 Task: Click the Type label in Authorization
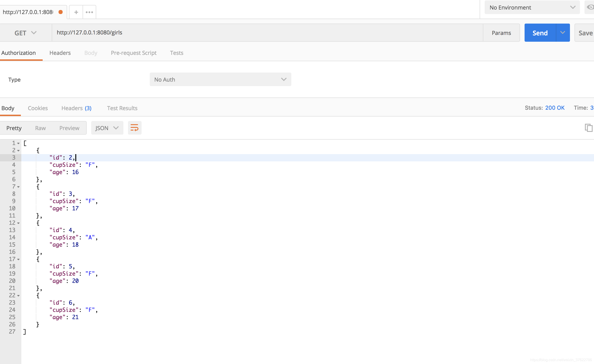[14, 80]
